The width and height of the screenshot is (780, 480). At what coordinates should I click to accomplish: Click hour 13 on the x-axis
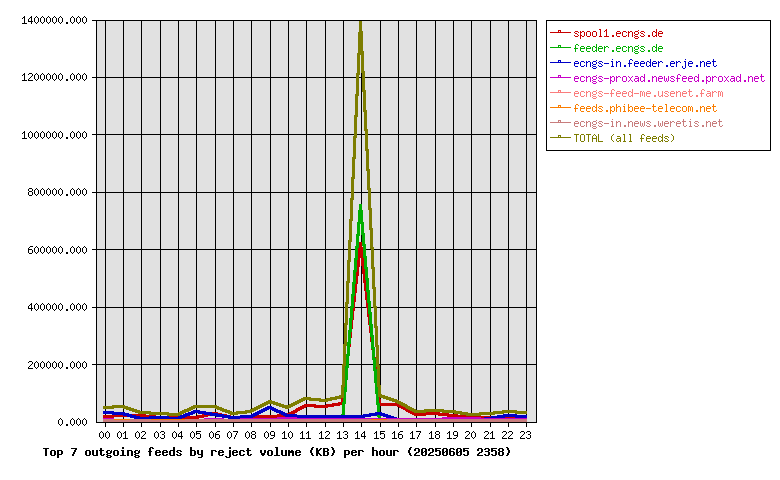pos(342,435)
